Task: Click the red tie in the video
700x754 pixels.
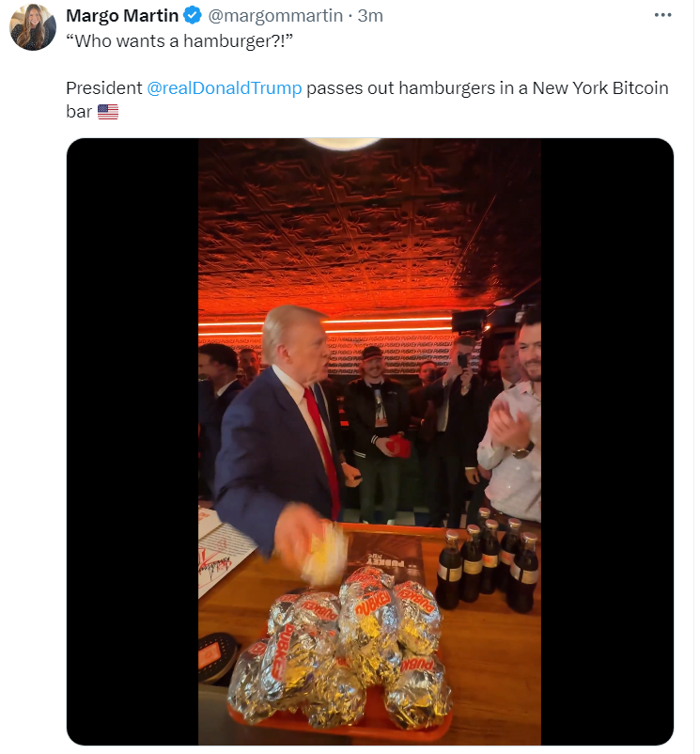Action: pyautogui.click(x=322, y=452)
